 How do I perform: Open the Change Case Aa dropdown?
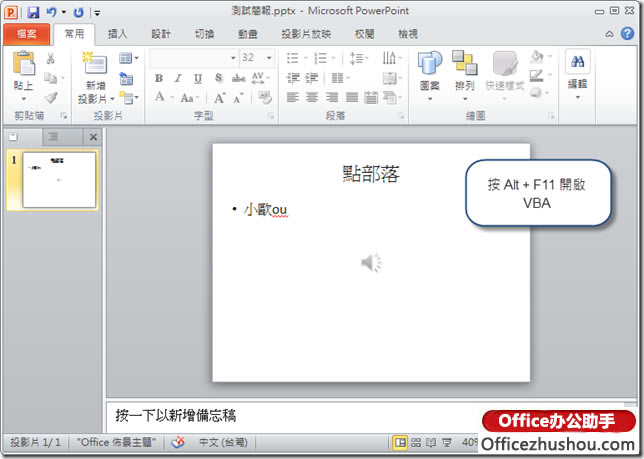[189, 98]
